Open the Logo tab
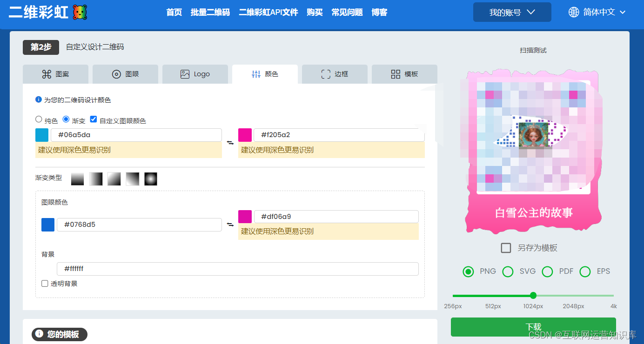Image resolution: width=644 pixels, height=344 pixels. pos(195,74)
